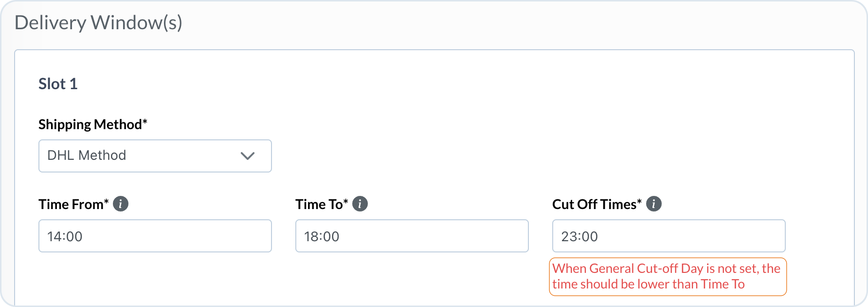This screenshot has height=307, width=868.
Task: Click the 14:00 time value
Action: (x=65, y=236)
